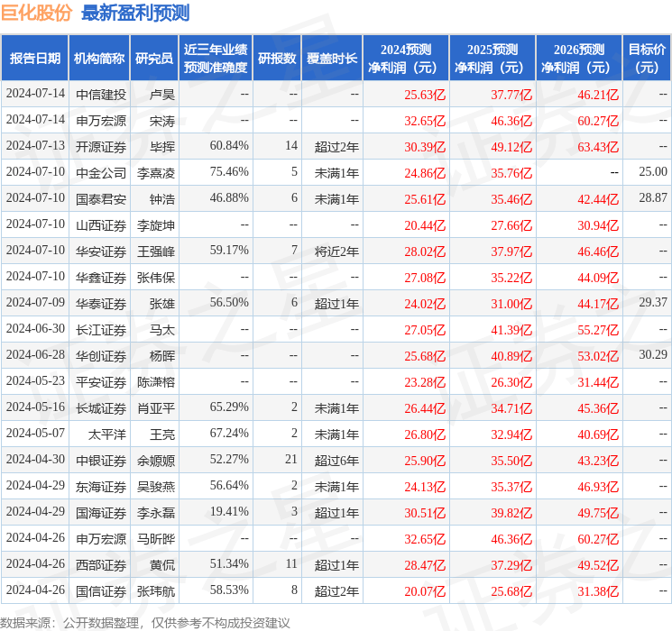Click the 报告日期 column header
672x631 pixels.
tap(34, 59)
